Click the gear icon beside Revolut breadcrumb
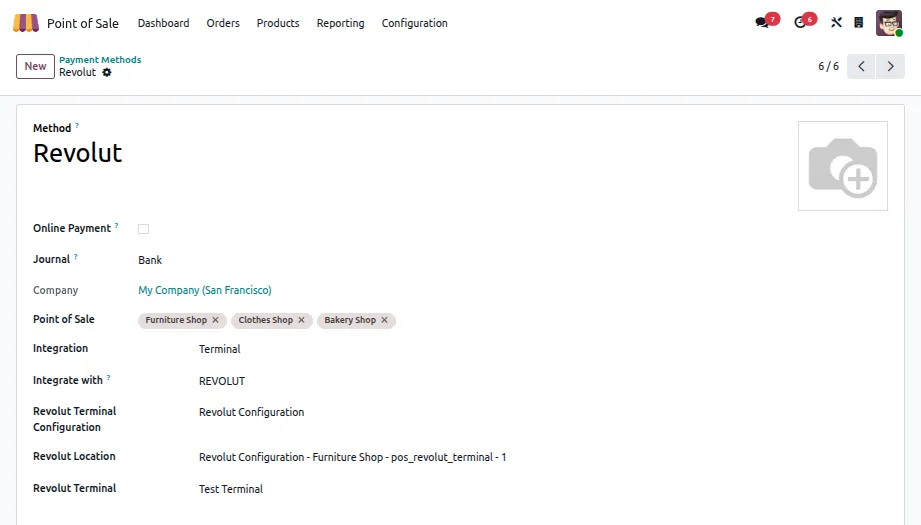Screen dimensions: 921x525 (106, 72)
